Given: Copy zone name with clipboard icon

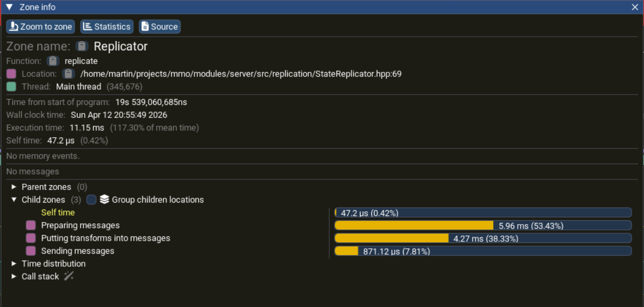Looking at the screenshot, I should coord(82,46).
